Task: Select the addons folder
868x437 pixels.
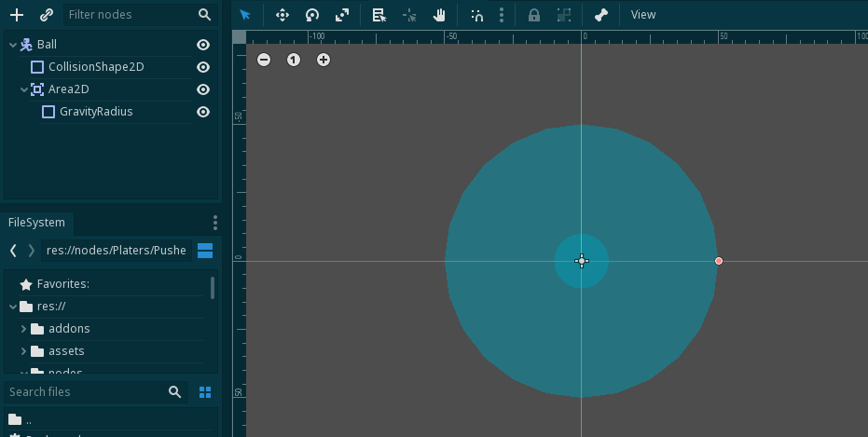Action: tap(69, 329)
